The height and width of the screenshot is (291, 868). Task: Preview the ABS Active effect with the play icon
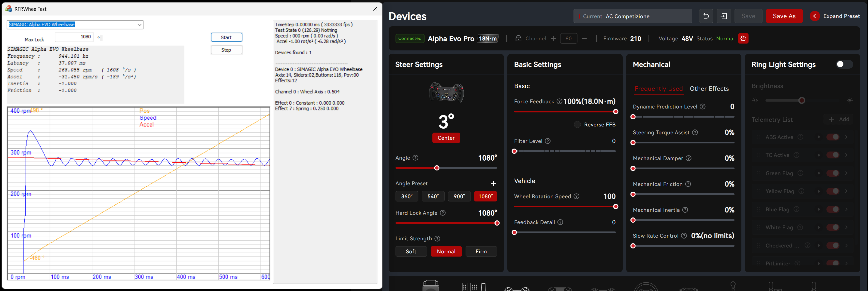point(819,137)
